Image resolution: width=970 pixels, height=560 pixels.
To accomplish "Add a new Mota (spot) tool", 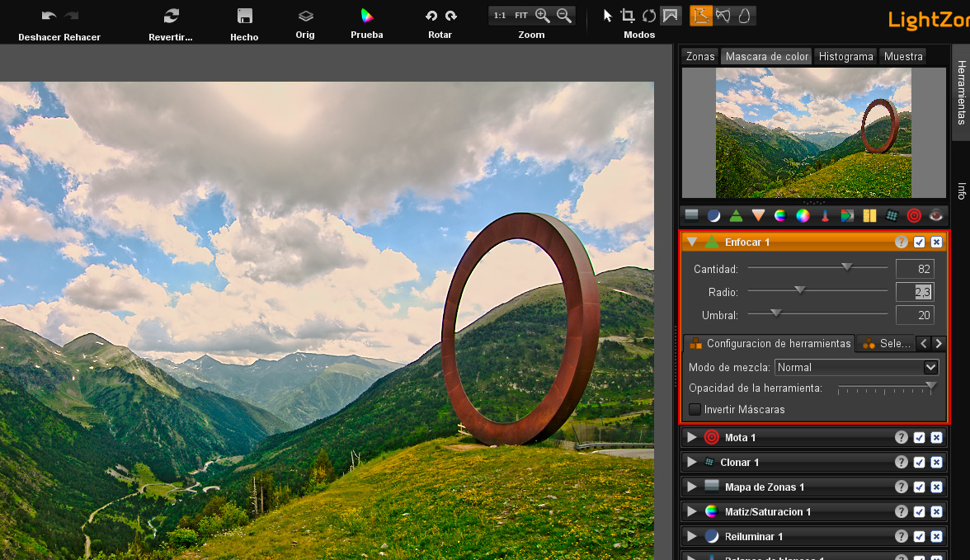I will pyautogui.click(x=914, y=214).
